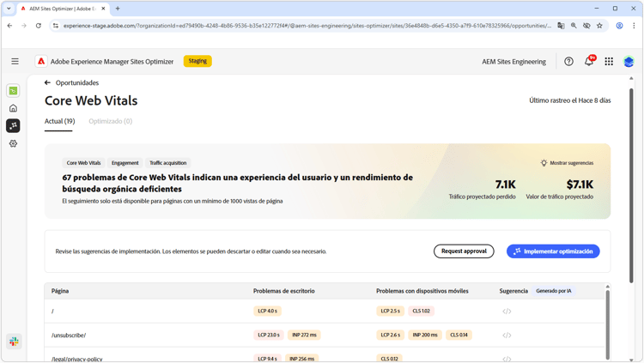Click the Core Web Vitals tag
Image resolution: width=644 pixels, height=363 pixels.
[84, 163]
